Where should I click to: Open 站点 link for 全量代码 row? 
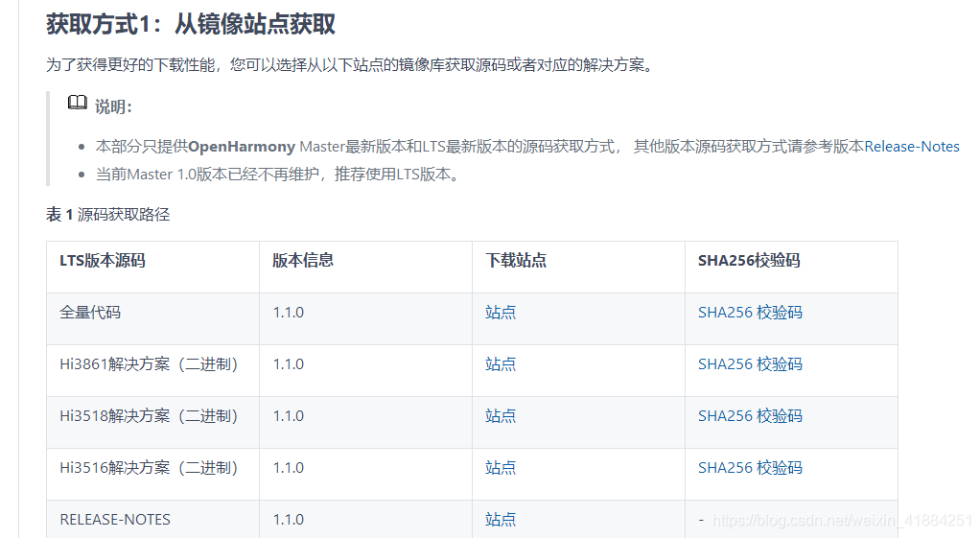(x=501, y=313)
